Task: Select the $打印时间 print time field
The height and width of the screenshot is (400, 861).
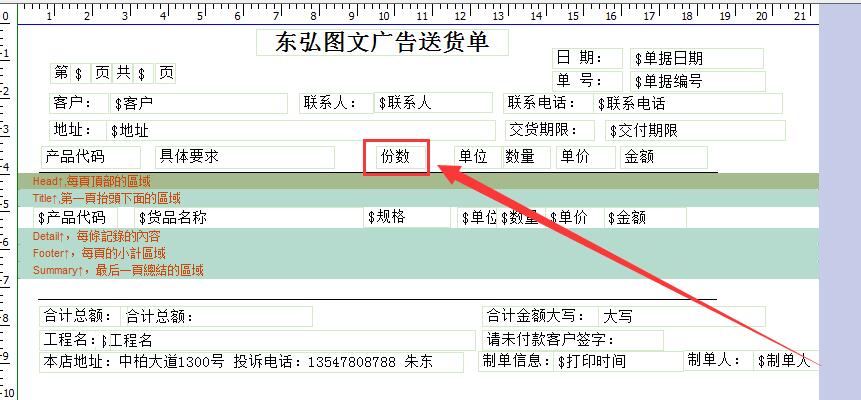Action: pyautogui.click(x=617, y=361)
